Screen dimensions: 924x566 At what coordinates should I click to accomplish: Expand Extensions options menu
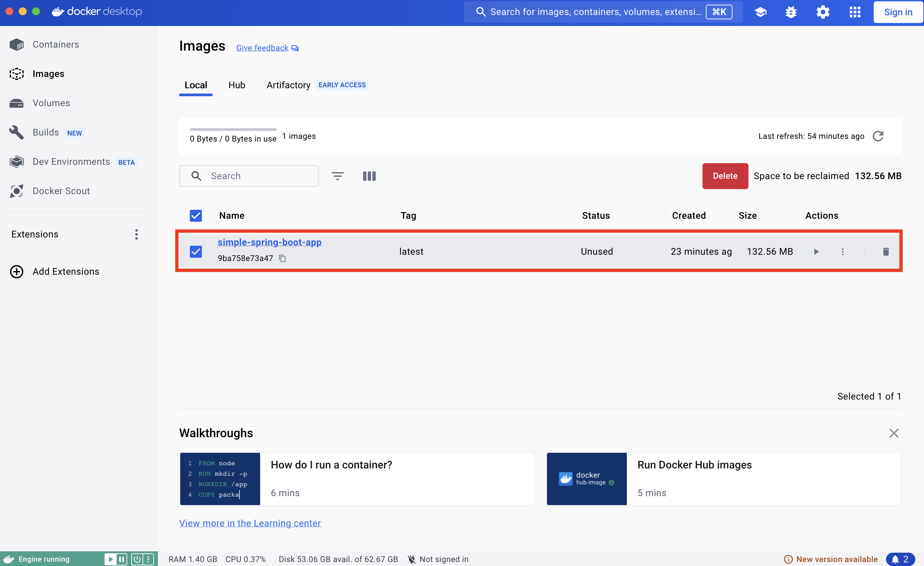[137, 234]
